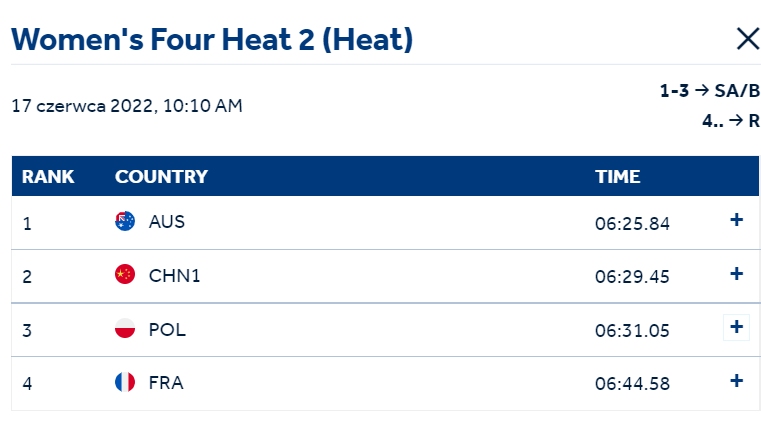
Task: Click the COUNTRY column header
Action: (161, 177)
